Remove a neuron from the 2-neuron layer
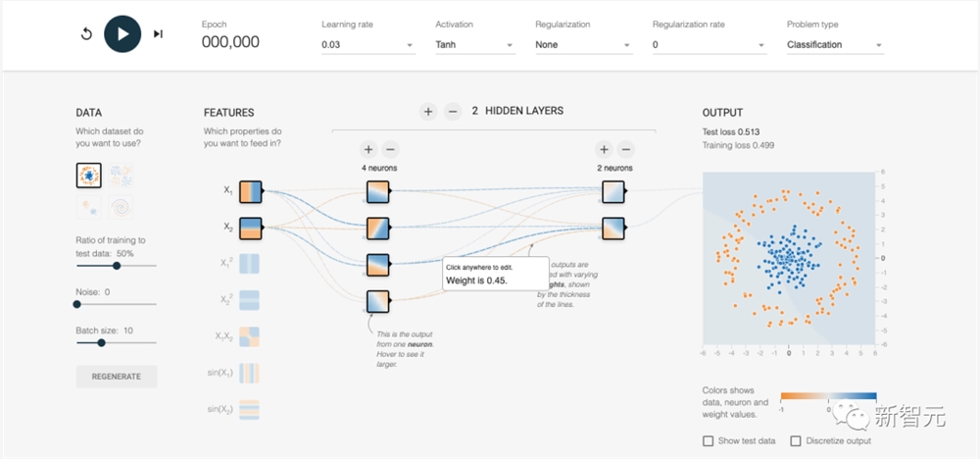 pyautogui.click(x=625, y=149)
